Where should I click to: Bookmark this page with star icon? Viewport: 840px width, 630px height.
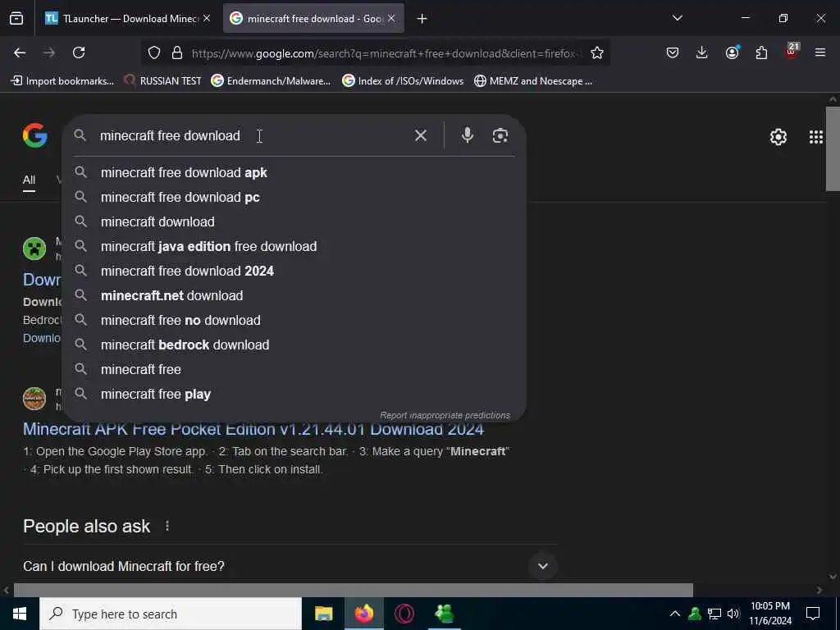pos(597,52)
